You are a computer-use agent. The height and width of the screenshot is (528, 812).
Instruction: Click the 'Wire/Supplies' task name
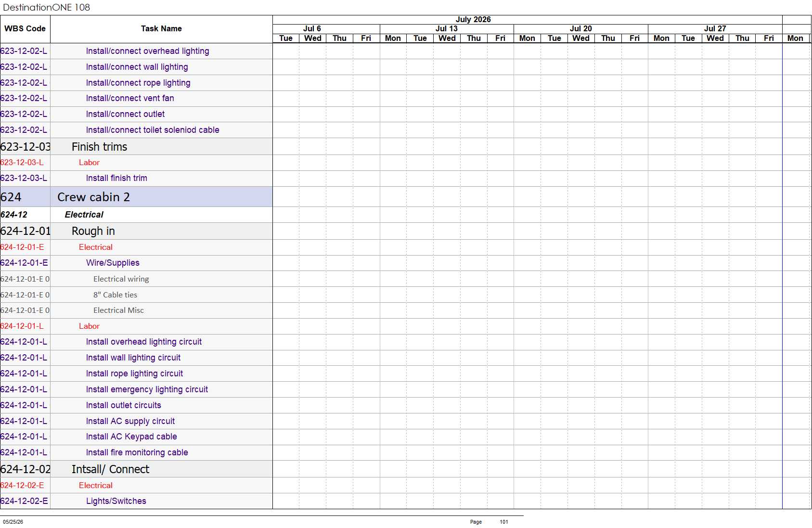point(113,263)
